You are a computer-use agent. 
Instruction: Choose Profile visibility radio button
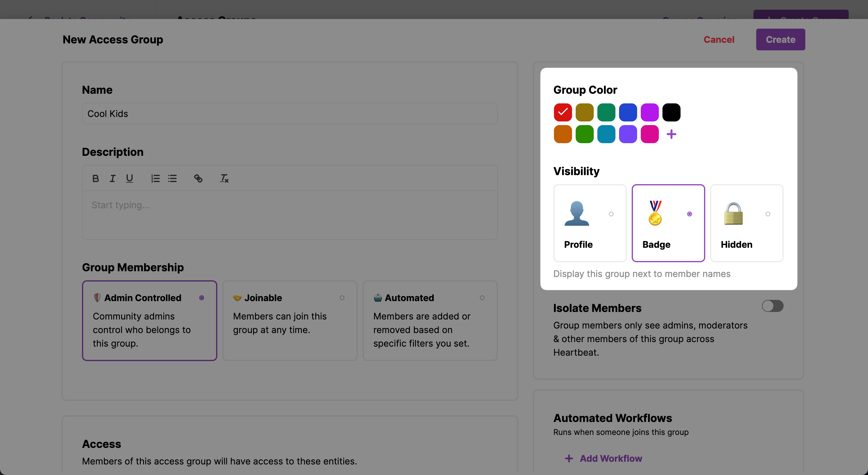coord(611,214)
